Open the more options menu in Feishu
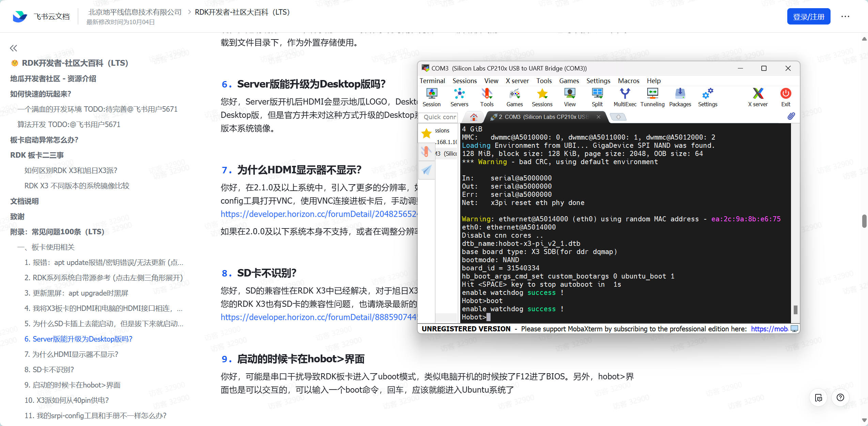The height and width of the screenshot is (426, 868). 846,16
